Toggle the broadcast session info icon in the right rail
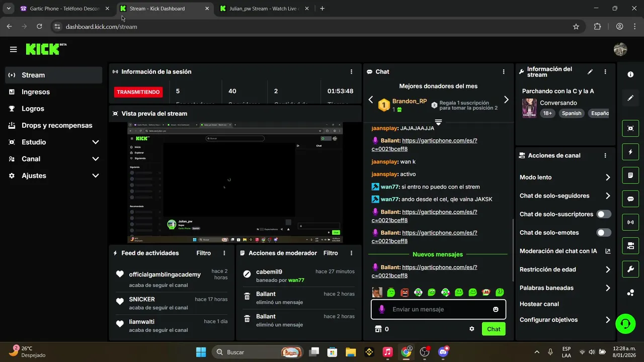This screenshot has width=644, height=362. pyautogui.click(x=630, y=222)
